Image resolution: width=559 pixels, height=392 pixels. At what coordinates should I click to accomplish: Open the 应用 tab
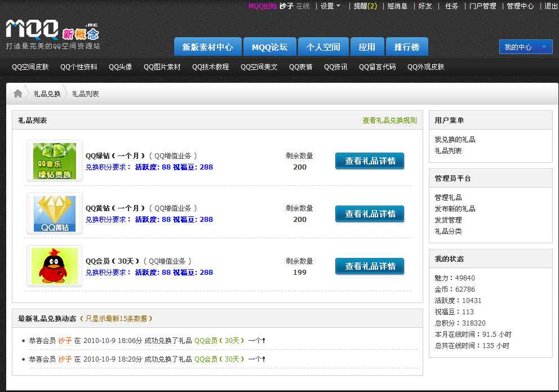[x=367, y=47]
